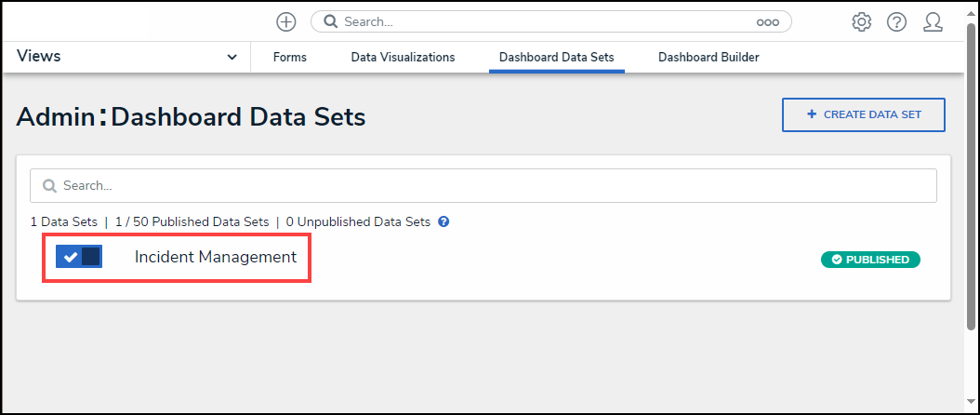This screenshot has height=415, width=980.
Task: Open the user profile icon
Action: (933, 21)
